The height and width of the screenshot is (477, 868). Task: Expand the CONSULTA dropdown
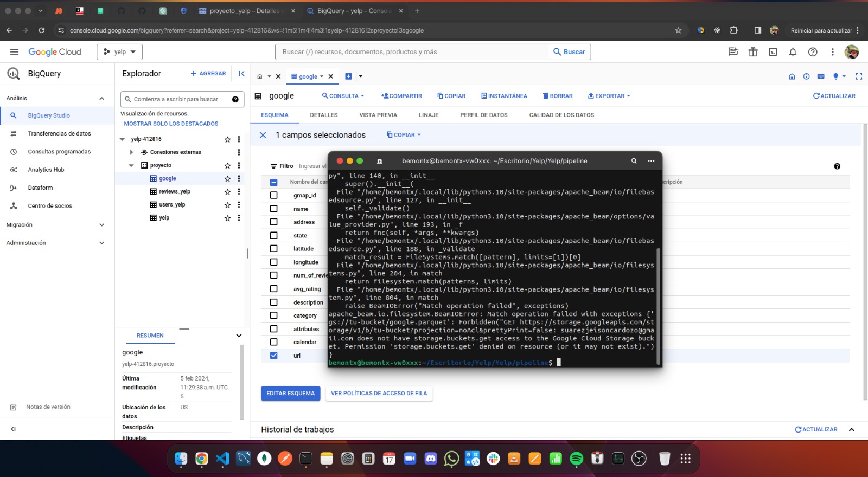coord(343,96)
